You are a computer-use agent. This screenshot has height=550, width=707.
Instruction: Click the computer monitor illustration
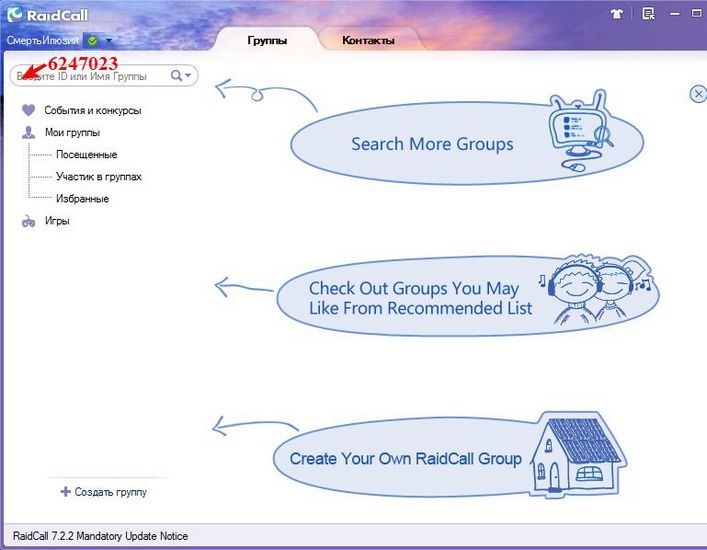(580, 131)
